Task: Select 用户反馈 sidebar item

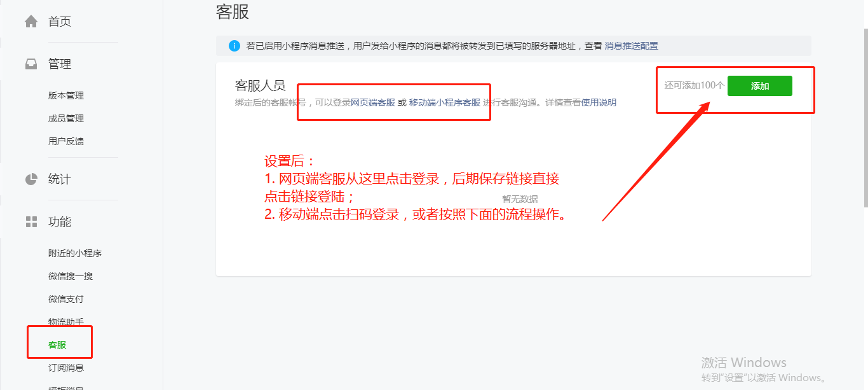Action: point(66,141)
